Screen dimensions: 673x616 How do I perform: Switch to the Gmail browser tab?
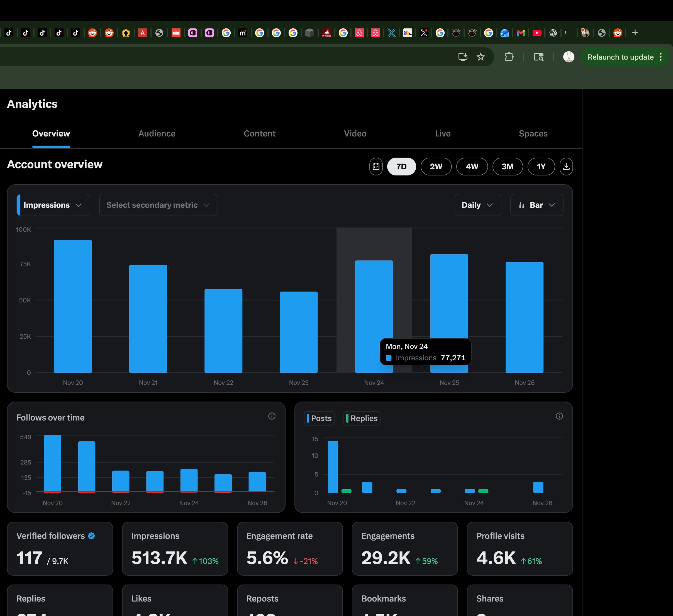521,33
